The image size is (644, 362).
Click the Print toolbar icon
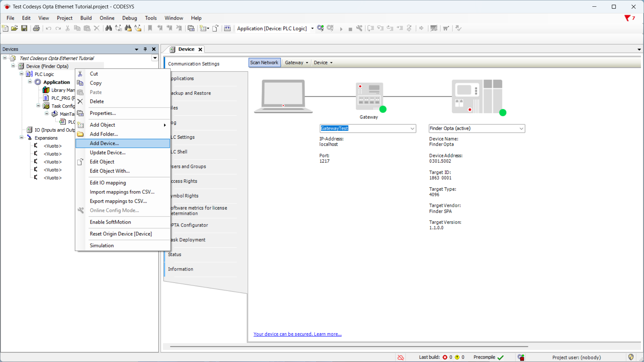coord(36,28)
